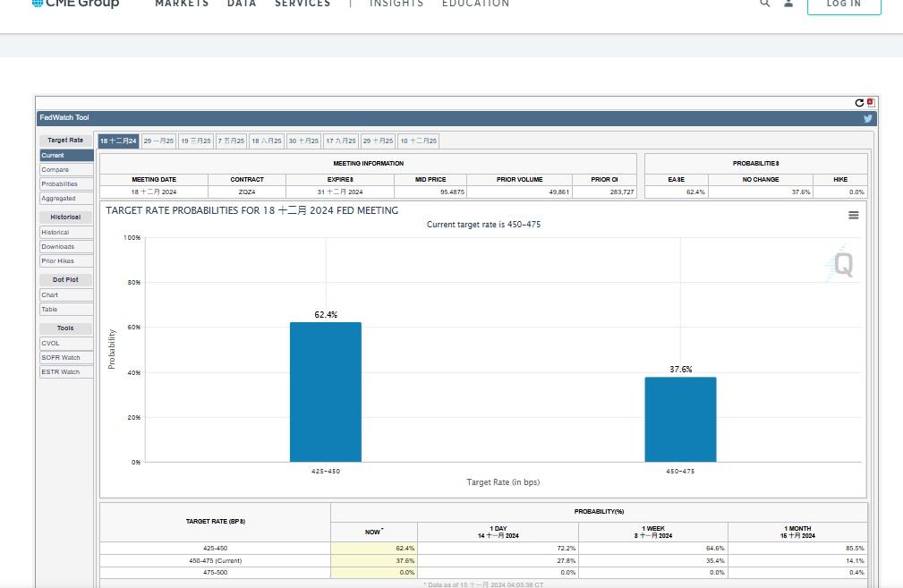Open the user account icon
This screenshot has width=903, height=588.
[788, 4]
